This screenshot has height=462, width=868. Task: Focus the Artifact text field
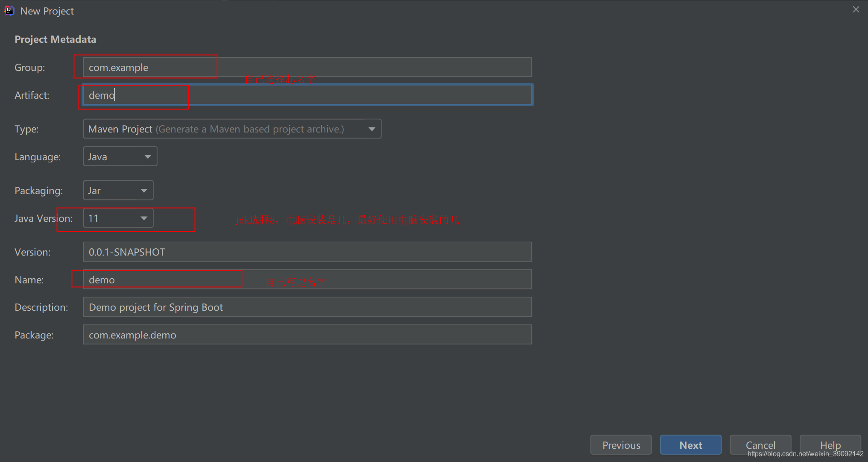[307, 95]
